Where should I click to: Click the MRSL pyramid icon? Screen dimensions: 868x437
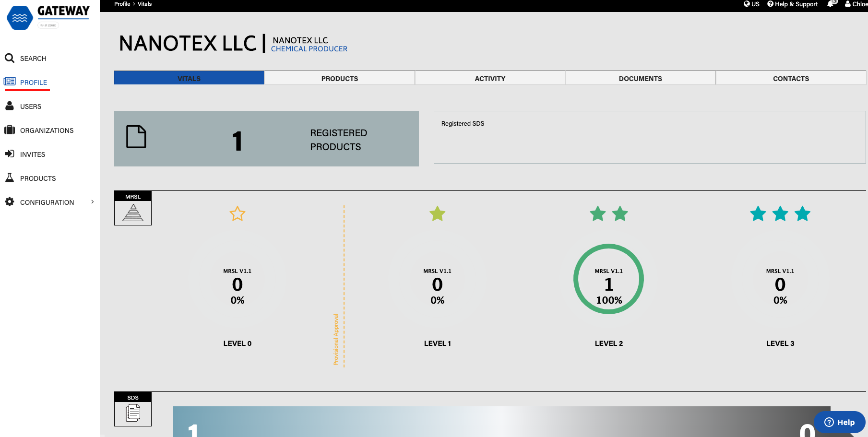coord(133,213)
